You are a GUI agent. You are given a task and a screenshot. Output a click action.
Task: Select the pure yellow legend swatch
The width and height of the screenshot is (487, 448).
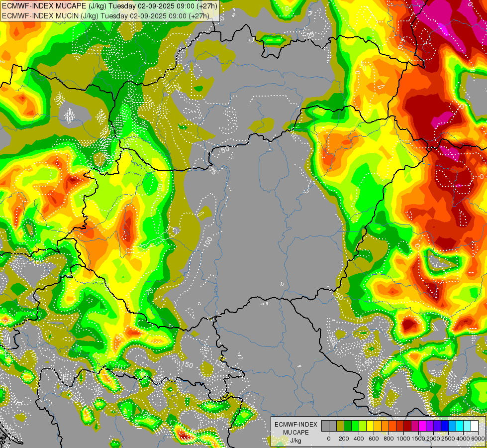[x=370, y=426]
